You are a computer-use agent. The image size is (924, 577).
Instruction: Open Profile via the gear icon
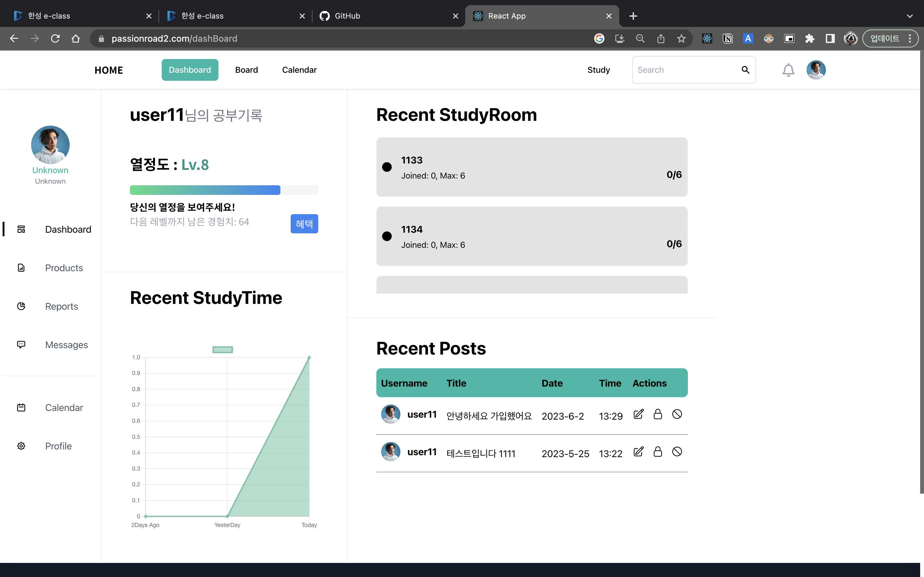(x=21, y=446)
